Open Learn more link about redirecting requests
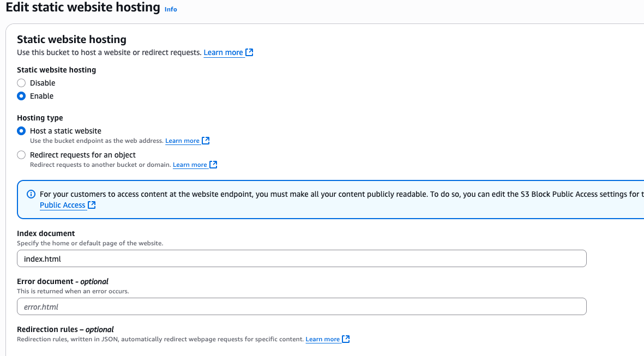The height and width of the screenshot is (356, 644). (x=190, y=165)
